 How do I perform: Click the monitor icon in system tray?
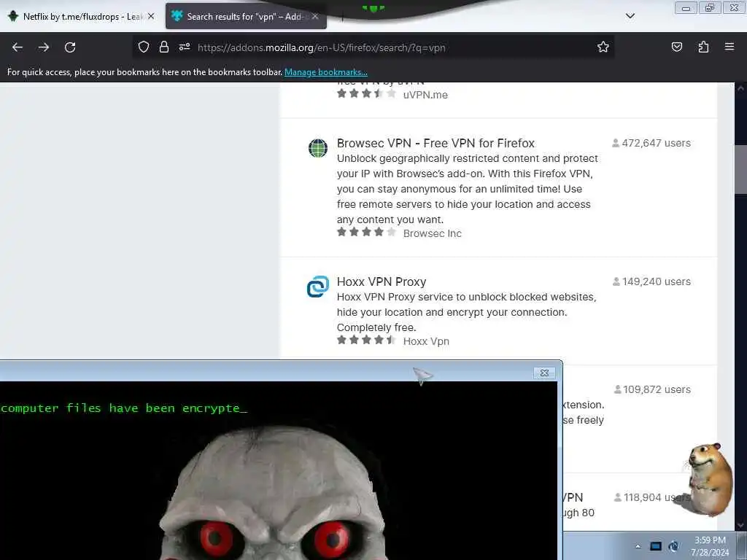click(x=656, y=546)
